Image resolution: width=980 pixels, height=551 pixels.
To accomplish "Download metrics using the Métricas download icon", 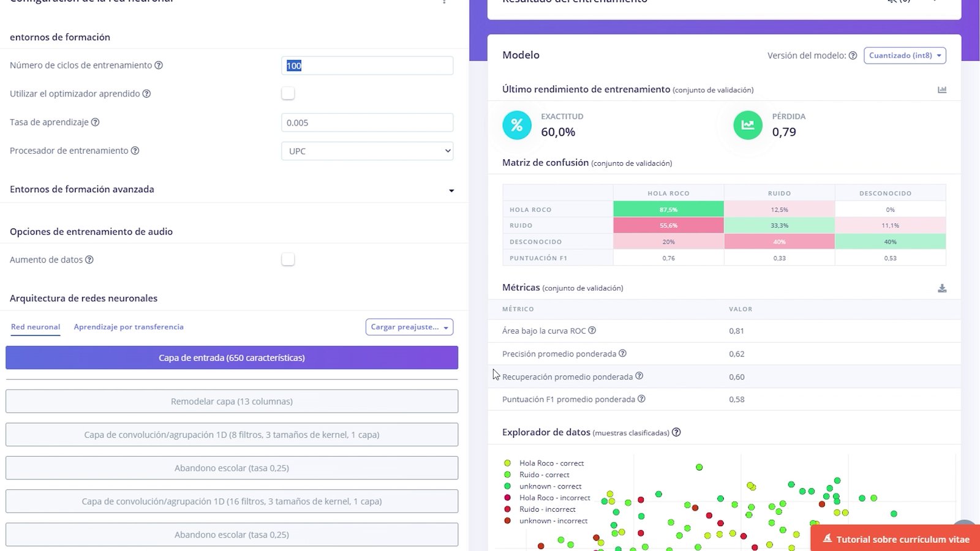I will coord(942,288).
